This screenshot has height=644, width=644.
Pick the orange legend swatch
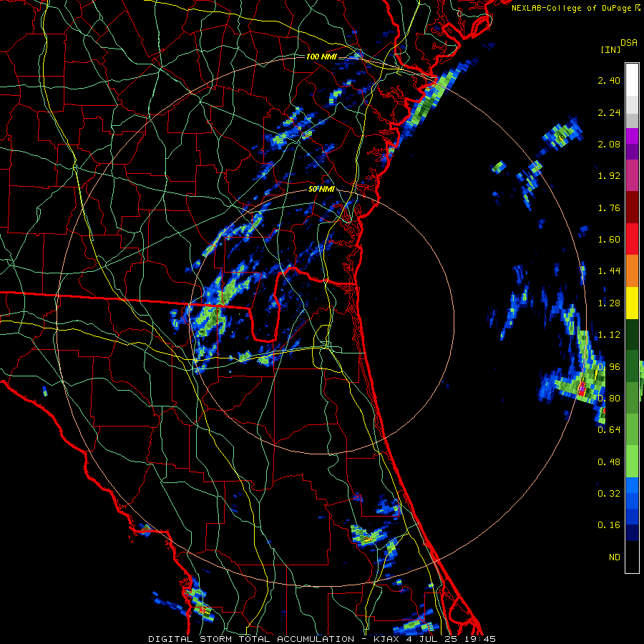[x=632, y=271]
